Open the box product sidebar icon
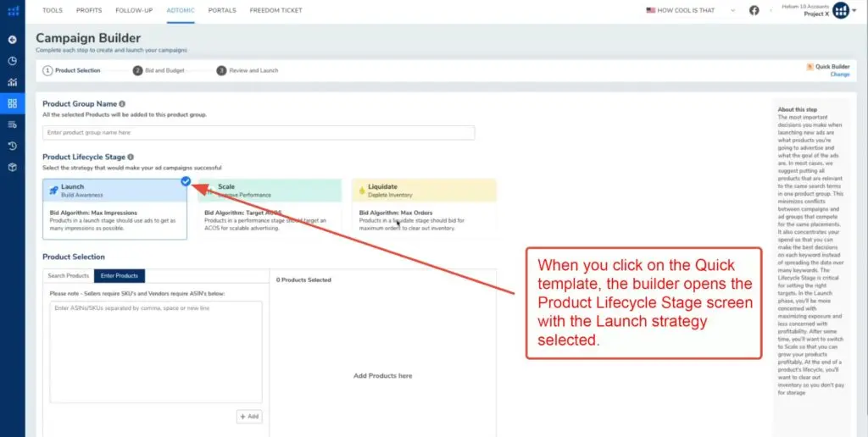This screenshot has width=868, height=437. [12, 167]
